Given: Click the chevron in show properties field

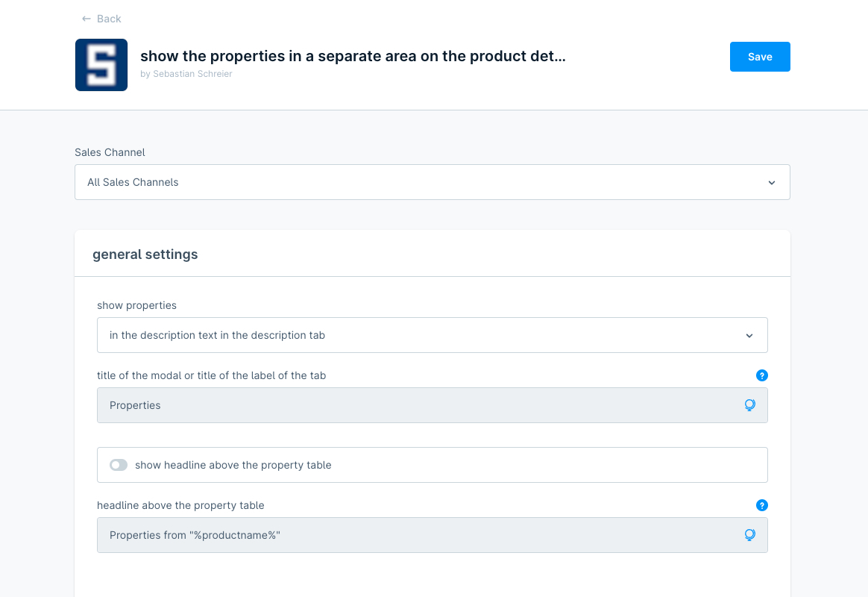Looking at the screenshot, I should pyautogui.click(x=749, y=336).
